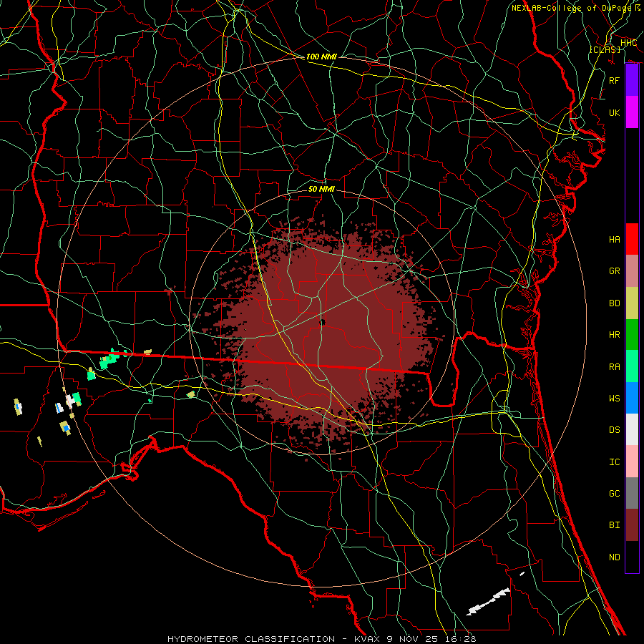Click the ND legend label
This screenshot has width=644, height=644.
coord(614,557)
